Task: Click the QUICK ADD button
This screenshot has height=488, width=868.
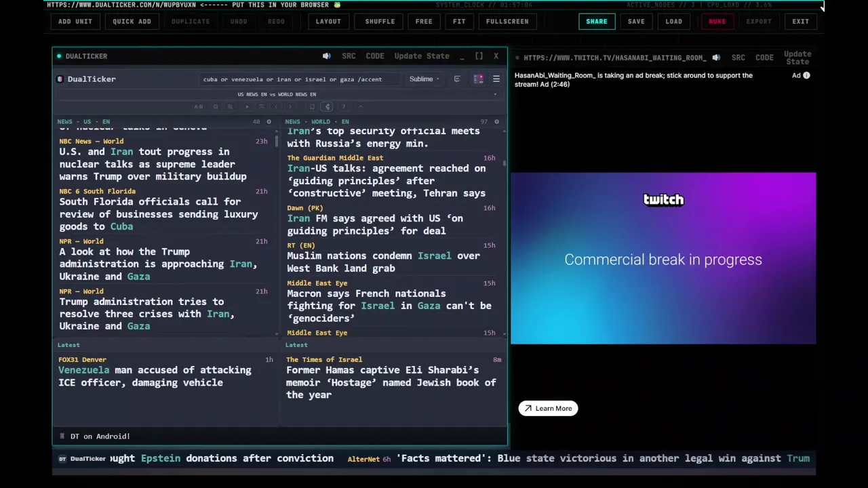Action: pos(132,21)
